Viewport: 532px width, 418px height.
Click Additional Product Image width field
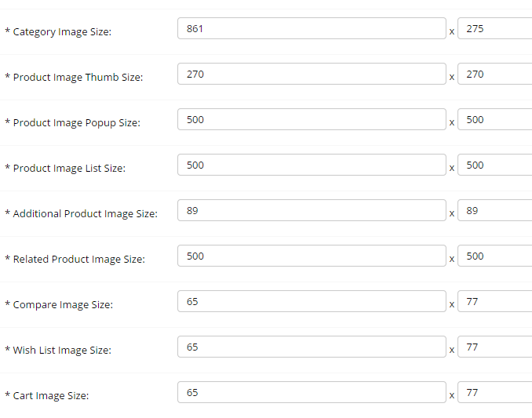(312, 211)
